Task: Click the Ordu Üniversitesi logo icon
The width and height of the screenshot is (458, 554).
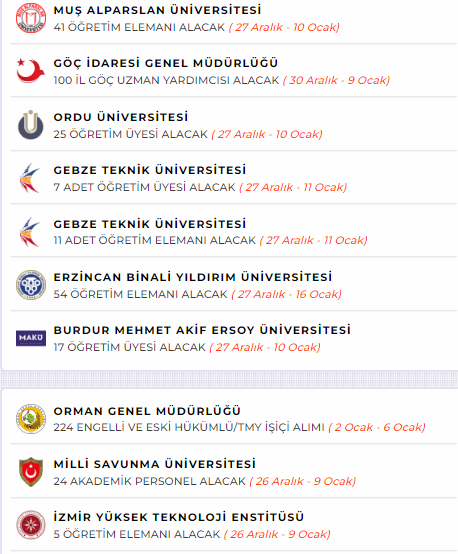Action: (31, 125)
